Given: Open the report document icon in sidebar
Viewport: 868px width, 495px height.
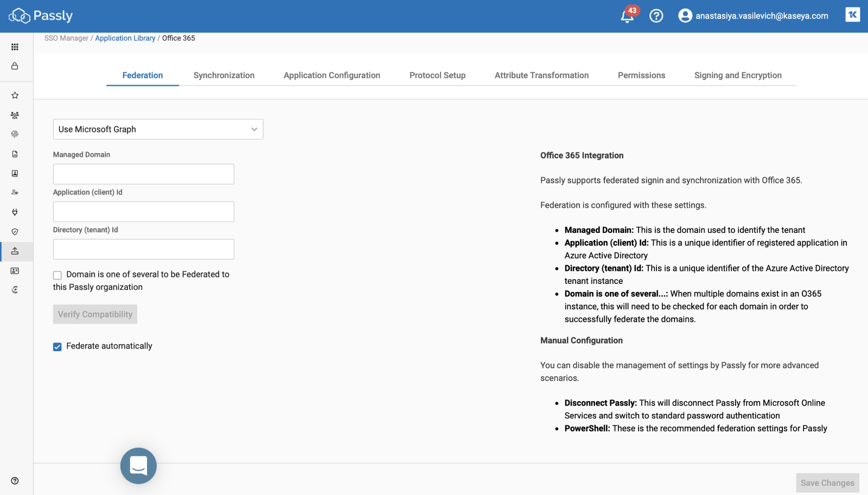Looking at the screenshot, I should coord(15,154).
